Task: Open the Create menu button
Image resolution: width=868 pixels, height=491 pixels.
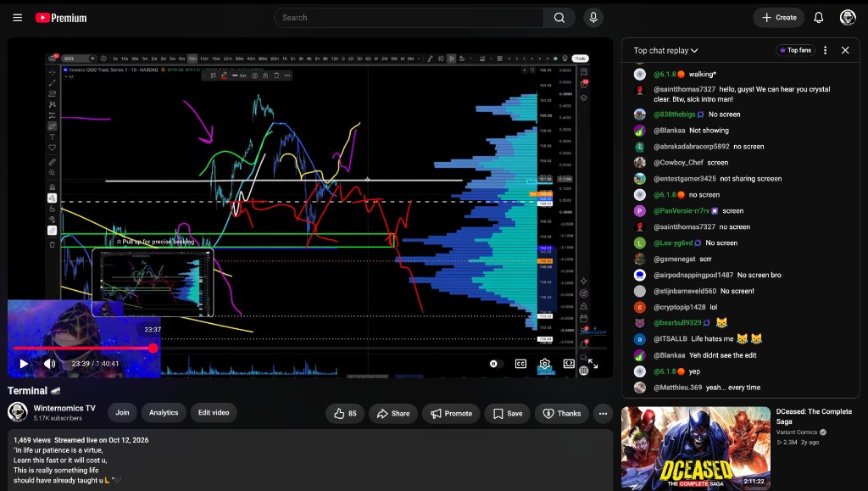Action: tap(779, 18)
